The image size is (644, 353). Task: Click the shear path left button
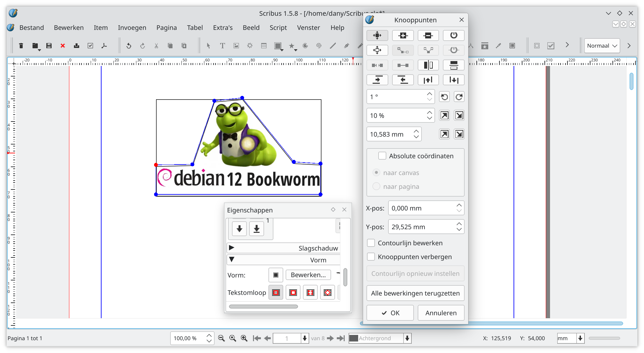(x=403, y=80)
